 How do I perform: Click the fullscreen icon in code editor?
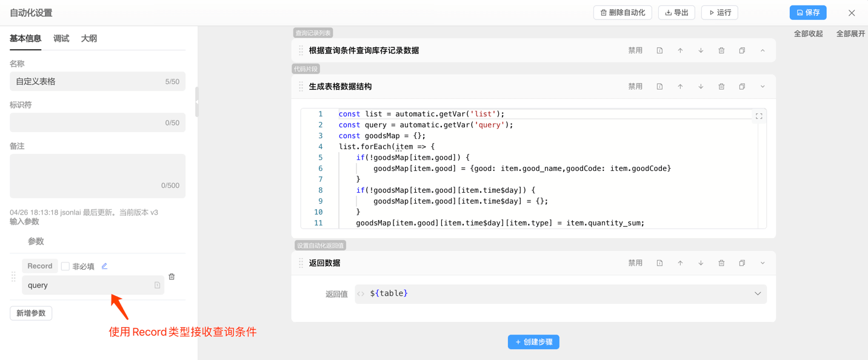coord(758,116)
